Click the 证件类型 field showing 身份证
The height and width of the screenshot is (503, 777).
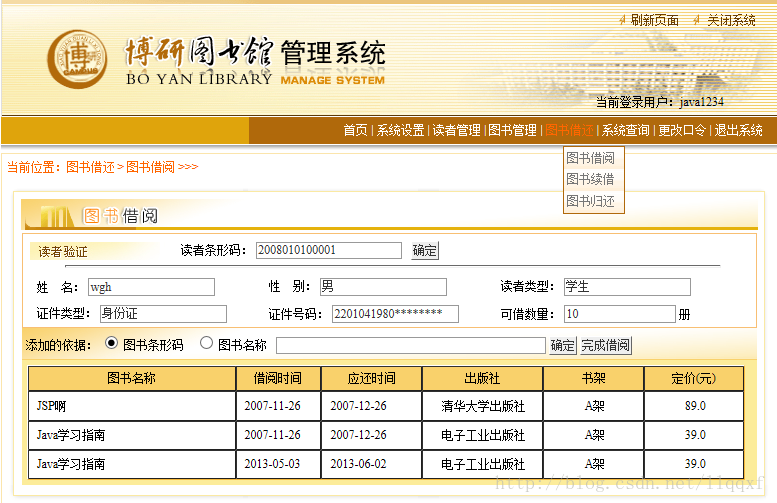click(163, 314)
